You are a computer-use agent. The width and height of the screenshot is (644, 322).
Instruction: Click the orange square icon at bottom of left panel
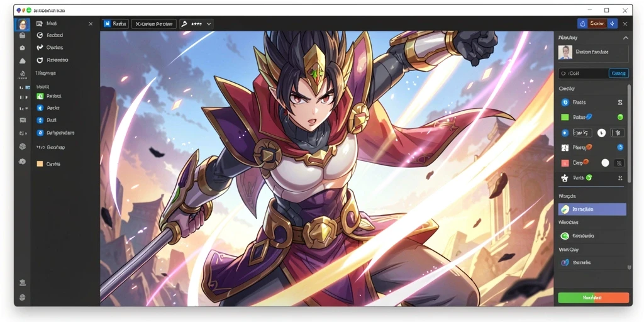click(40, 164)
